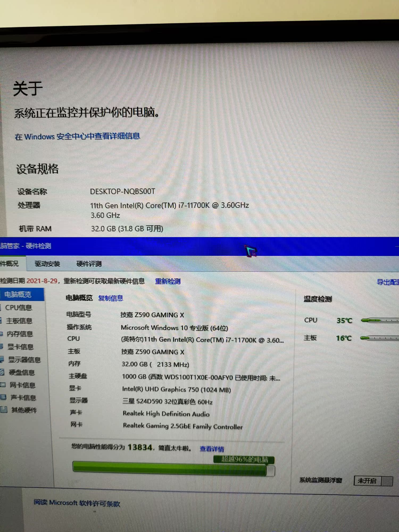Viewport: 399px width, 532px height.
Task: Click the 设备规格 heading
Action: (x=37, y=169)
